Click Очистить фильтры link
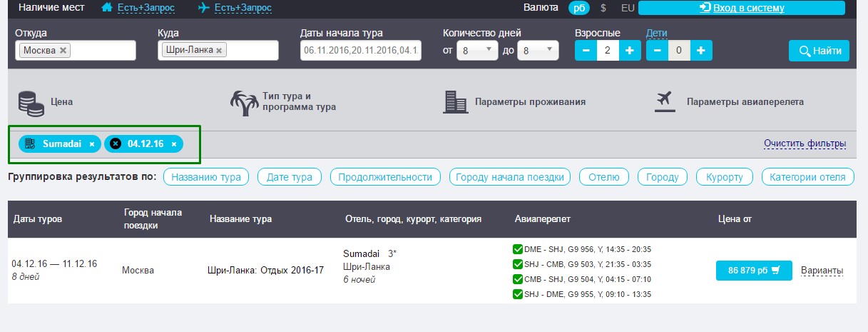868x332 pixels. click(805, 144)
